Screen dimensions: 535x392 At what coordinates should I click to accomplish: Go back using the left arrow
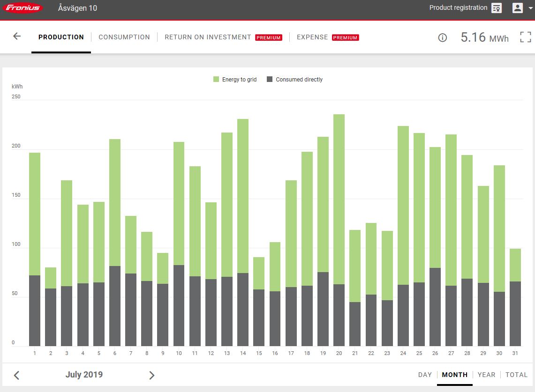[17, 37]
